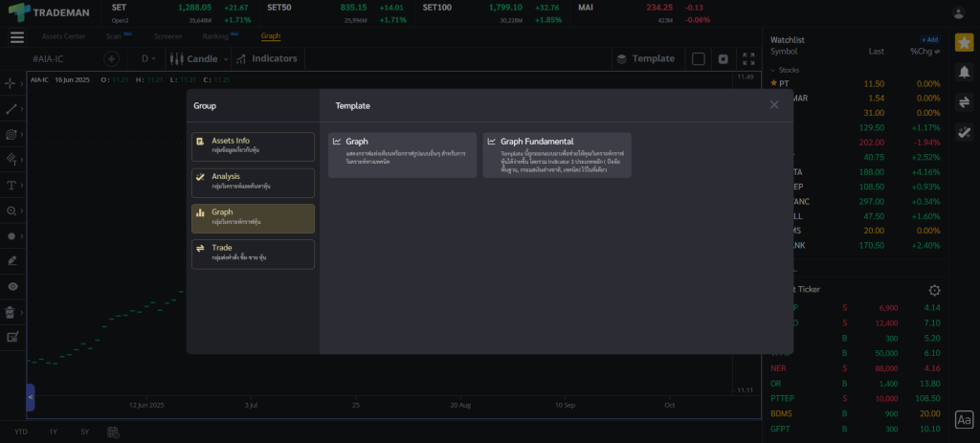Toggle drawings visibility eye icon
Screen dimensions: 980x443
12,286
